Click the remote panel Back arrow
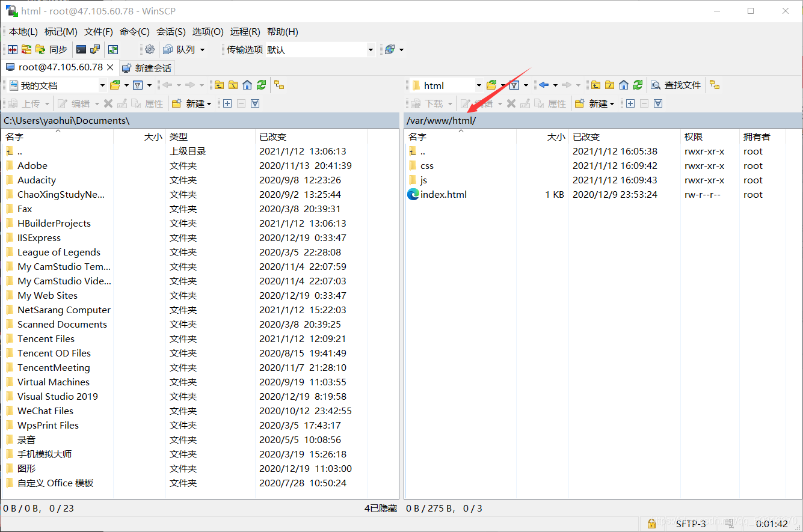 point(544,85)
